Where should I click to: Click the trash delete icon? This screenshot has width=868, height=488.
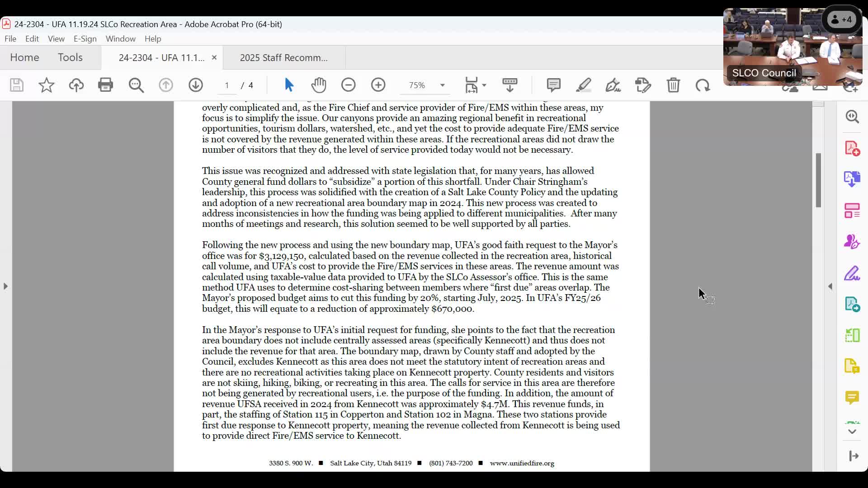pos(673,85)
